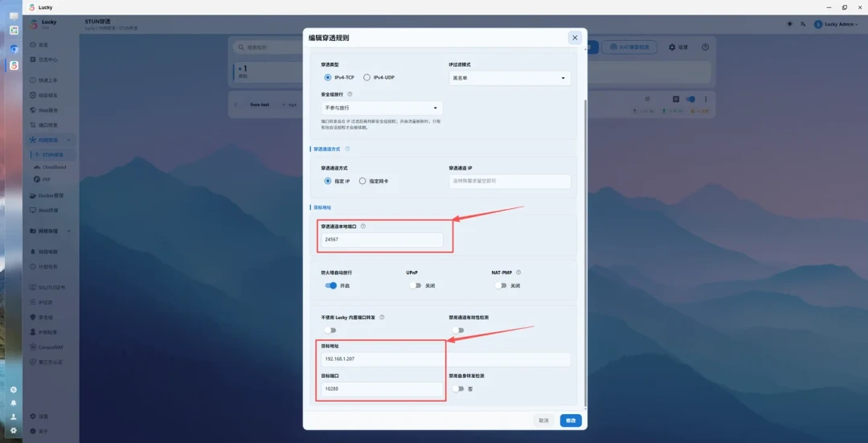This screenshot has height=443, width=868.
Task: Open IP地址库 in the sidebar
Action: (x=50, y=332)
